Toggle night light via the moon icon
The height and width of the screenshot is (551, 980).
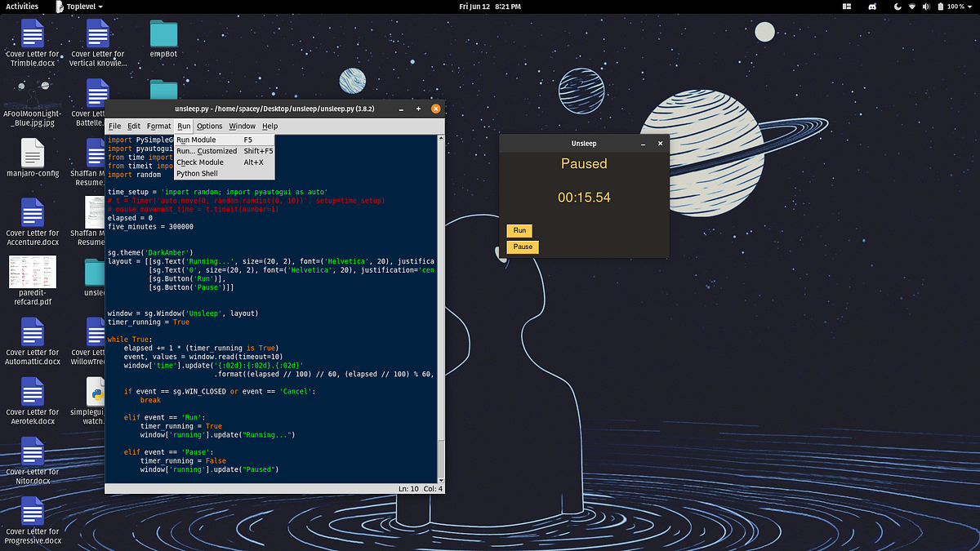coord(898,7)
